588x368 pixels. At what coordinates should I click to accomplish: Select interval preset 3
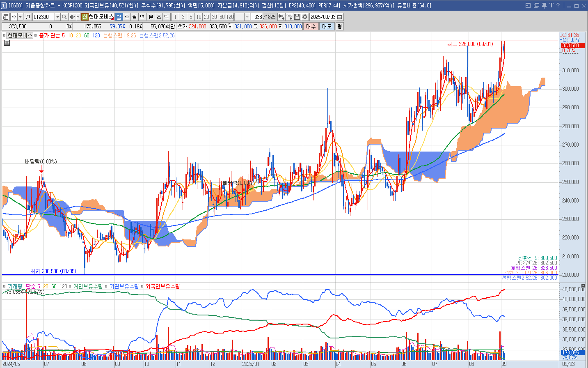[183, 17]
